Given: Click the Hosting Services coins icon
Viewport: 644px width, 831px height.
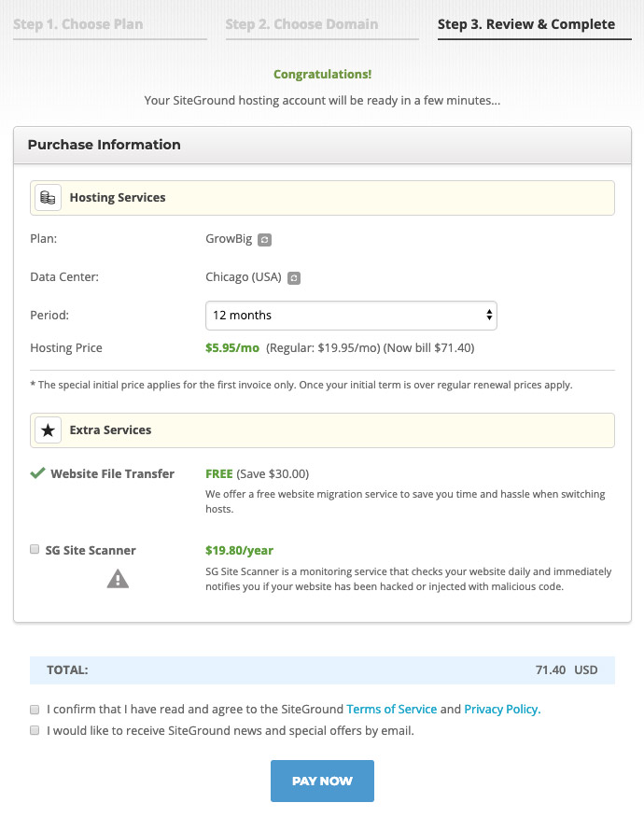Looking at the screenshot, I should point(49,198).
